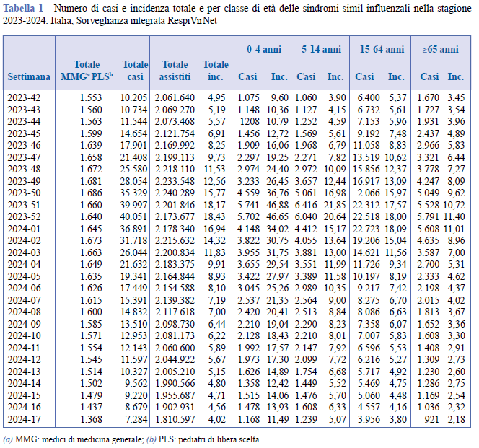Click 0-4 casi '3.955' in row 2024-03
Image resolution: width=479 pixels, height=448 pixels.
pyautogui.click(x=249, y=252)
